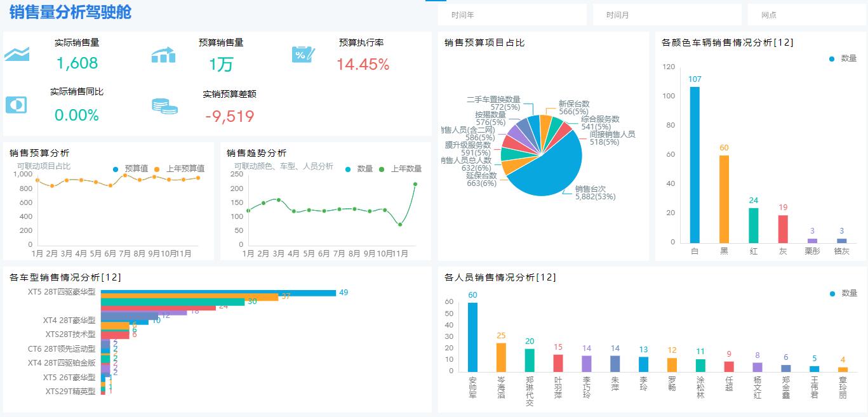The width and height of the screenshot is (868, 417).
Task: Click the 各车型销售情况分析[12] panel title
Action: (65, 277)
